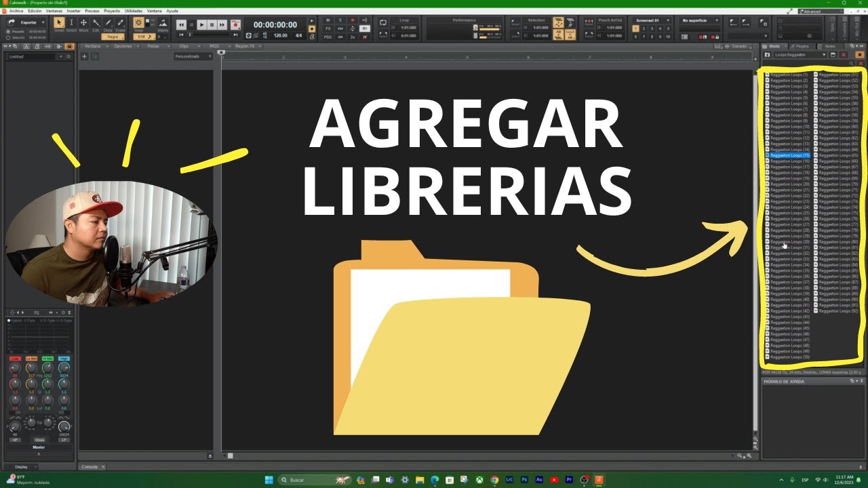Switch to Media browser tab
The height and width of the screenshot is (488, 868).
774,46
